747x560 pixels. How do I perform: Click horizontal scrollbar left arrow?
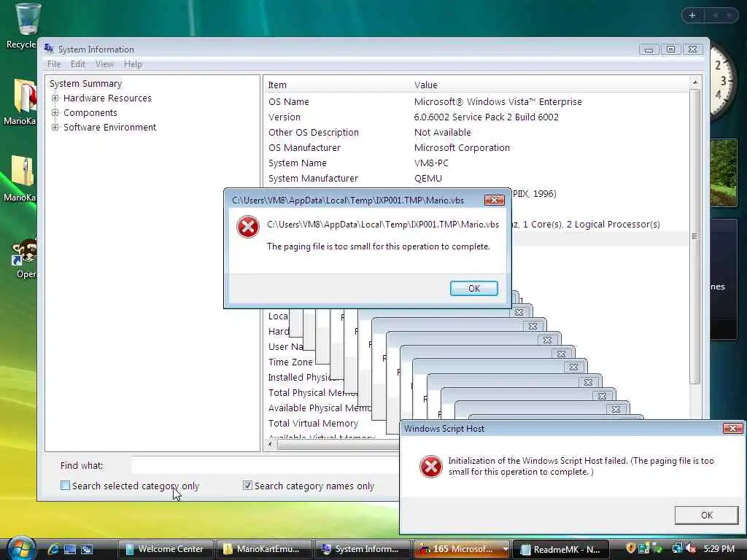tap(270, 444)
